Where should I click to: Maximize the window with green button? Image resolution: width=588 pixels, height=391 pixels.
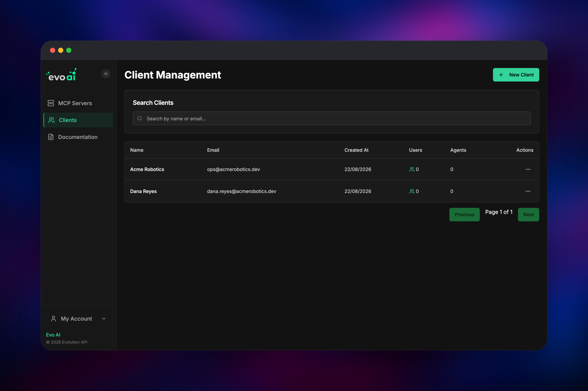point(69,50)
